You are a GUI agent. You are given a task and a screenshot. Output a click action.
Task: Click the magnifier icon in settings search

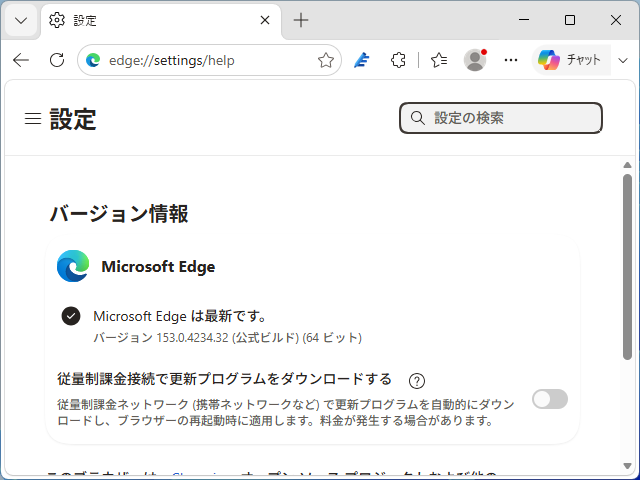(x=417, y=118)
